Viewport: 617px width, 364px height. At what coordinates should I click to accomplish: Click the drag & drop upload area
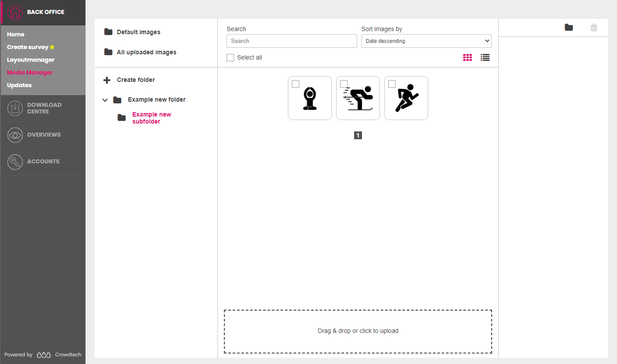[x=358, y=332]
